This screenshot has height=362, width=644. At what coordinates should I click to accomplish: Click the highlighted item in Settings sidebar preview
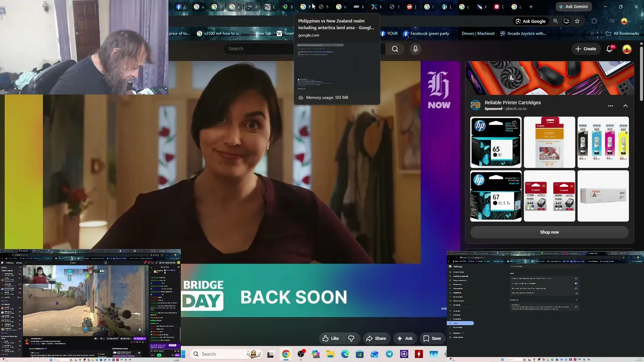(x=461, y=323)
